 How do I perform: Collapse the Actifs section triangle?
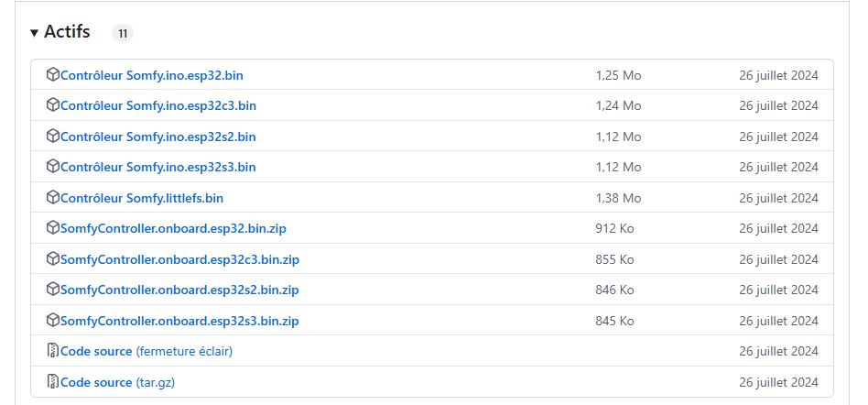(34, 33)
